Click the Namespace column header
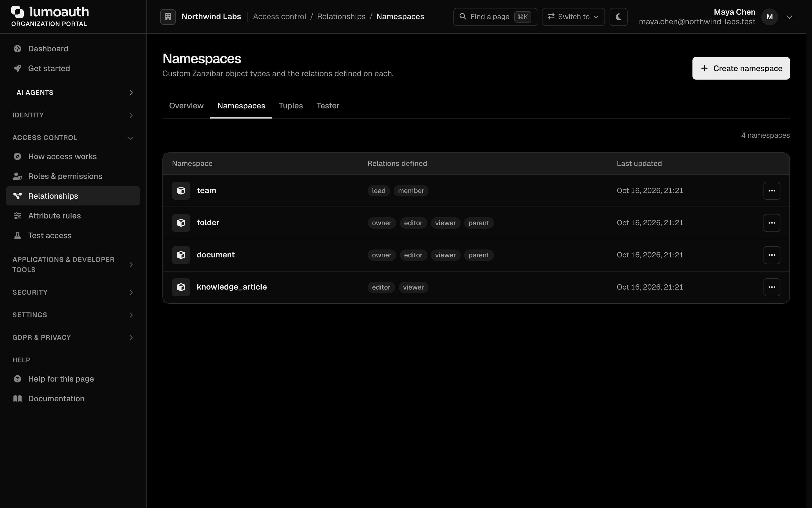Viewport: 812px width, 508px height. tap(192, 164)
